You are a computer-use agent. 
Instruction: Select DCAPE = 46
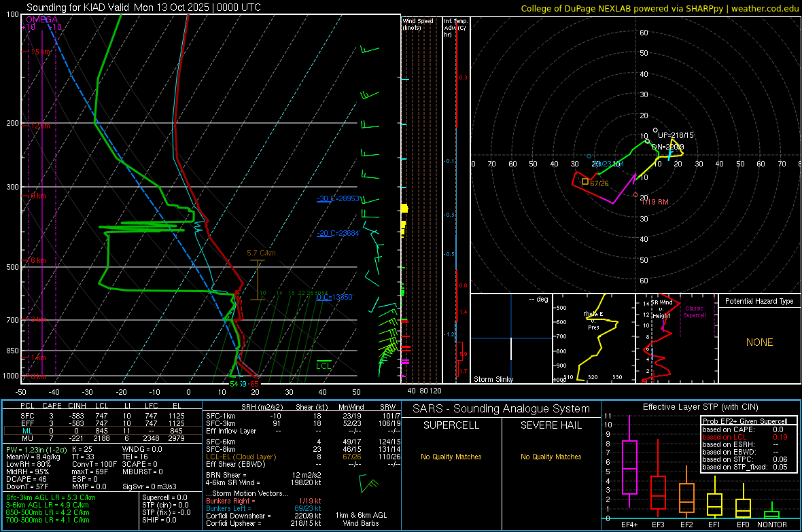point(27,479)
